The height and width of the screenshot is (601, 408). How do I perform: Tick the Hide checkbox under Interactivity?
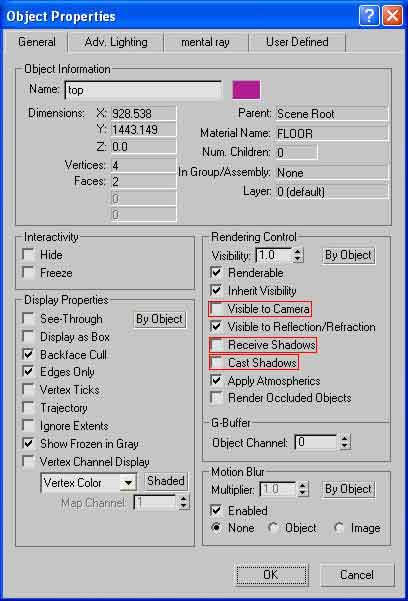coord(28,255)
